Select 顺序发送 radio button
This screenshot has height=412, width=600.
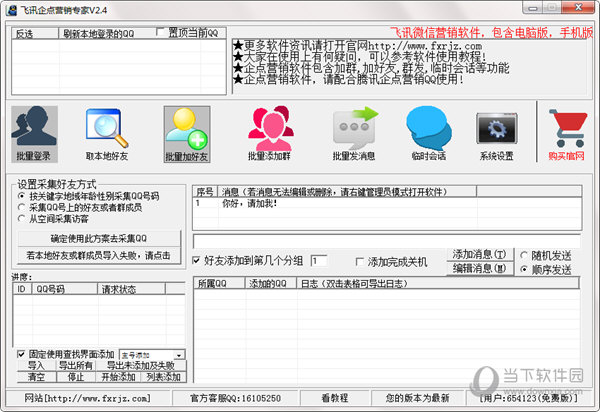point(524,269)
